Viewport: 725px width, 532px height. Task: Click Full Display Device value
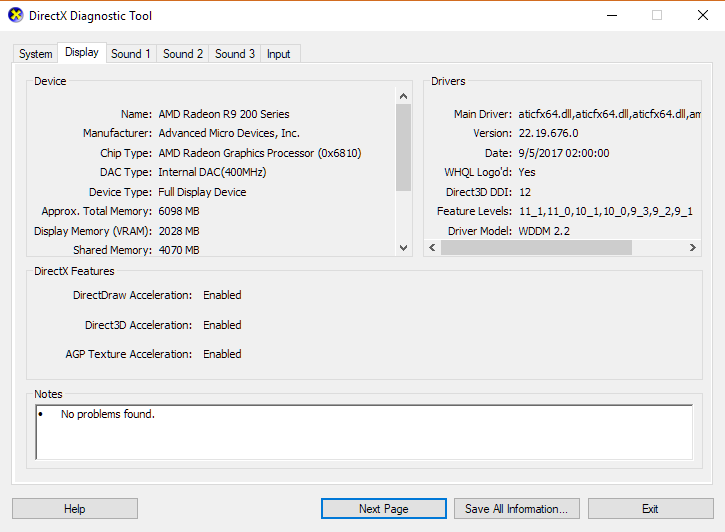click(x=202, y=192)
